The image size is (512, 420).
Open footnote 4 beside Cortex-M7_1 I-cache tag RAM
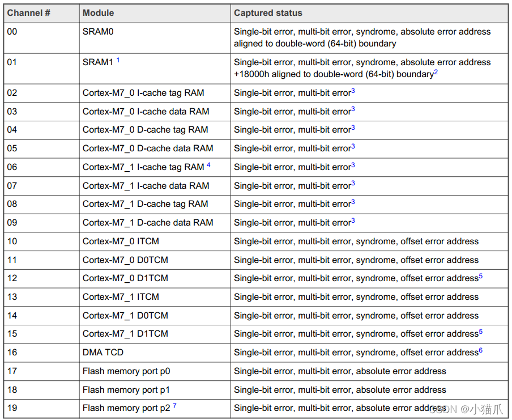point(208,165)
